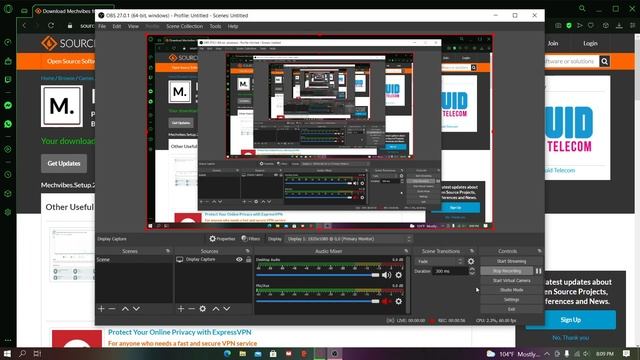640x360 pixels.
Task: Open Desktop Audio settings gear
Action: 398,275
